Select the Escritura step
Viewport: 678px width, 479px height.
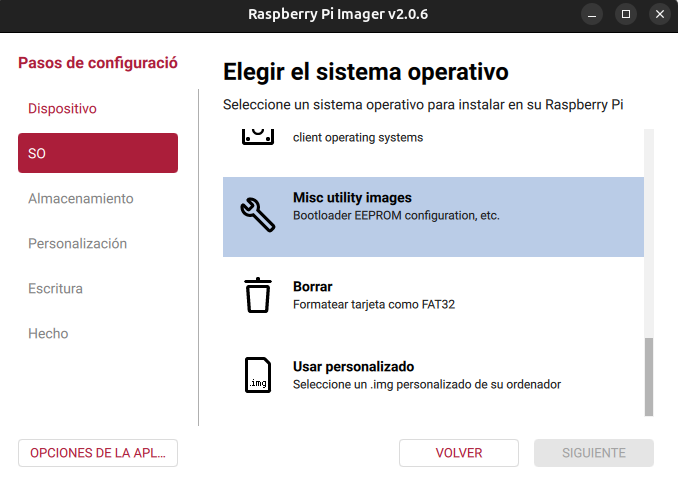click(x=55, y=288)
